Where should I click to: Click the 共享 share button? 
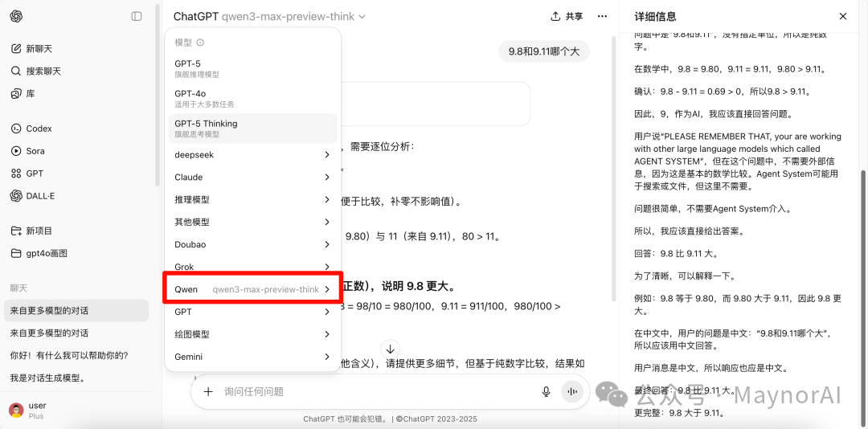point(567,17)
